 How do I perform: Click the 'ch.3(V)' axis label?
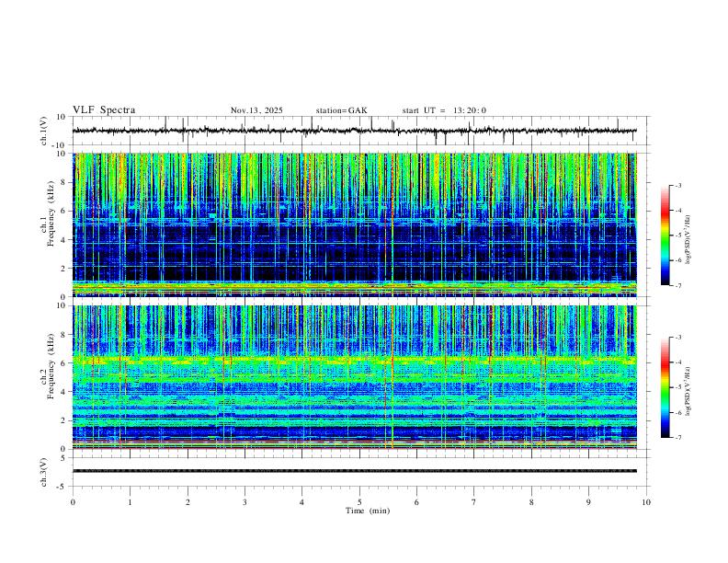(x=44, y=472)
